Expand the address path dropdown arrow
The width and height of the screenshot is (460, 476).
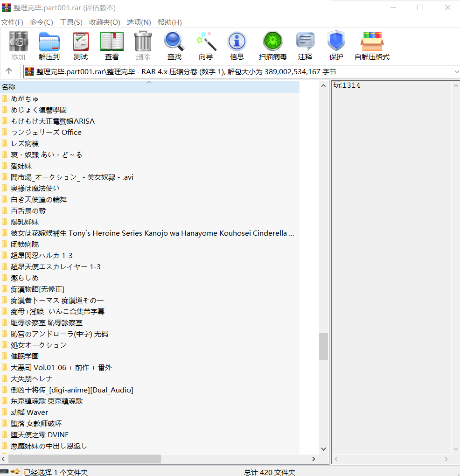[456, 72]
